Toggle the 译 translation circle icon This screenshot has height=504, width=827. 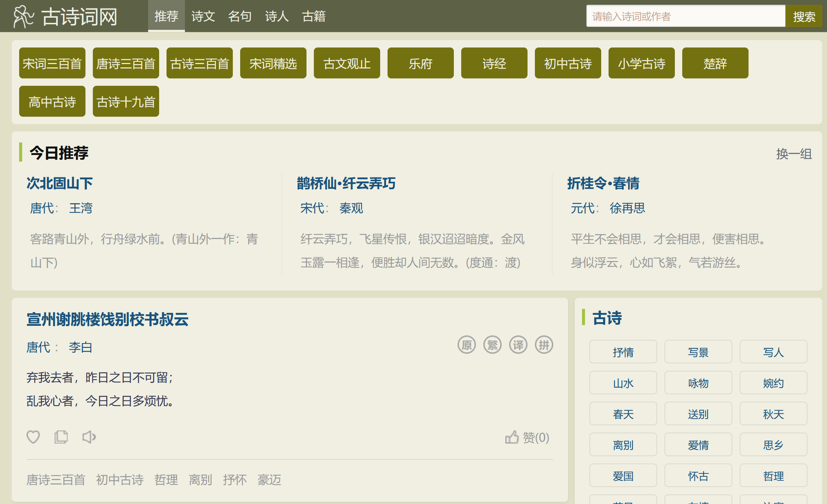point(518,345)
